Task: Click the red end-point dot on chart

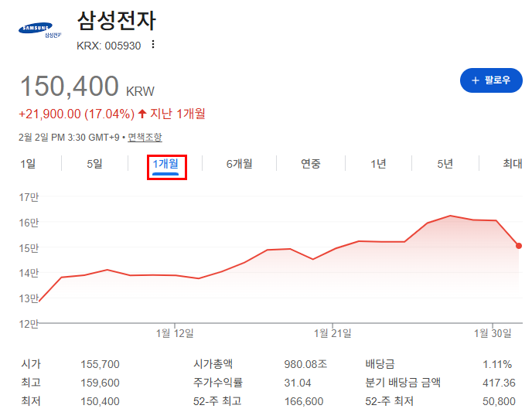Action: coord(519,246)
